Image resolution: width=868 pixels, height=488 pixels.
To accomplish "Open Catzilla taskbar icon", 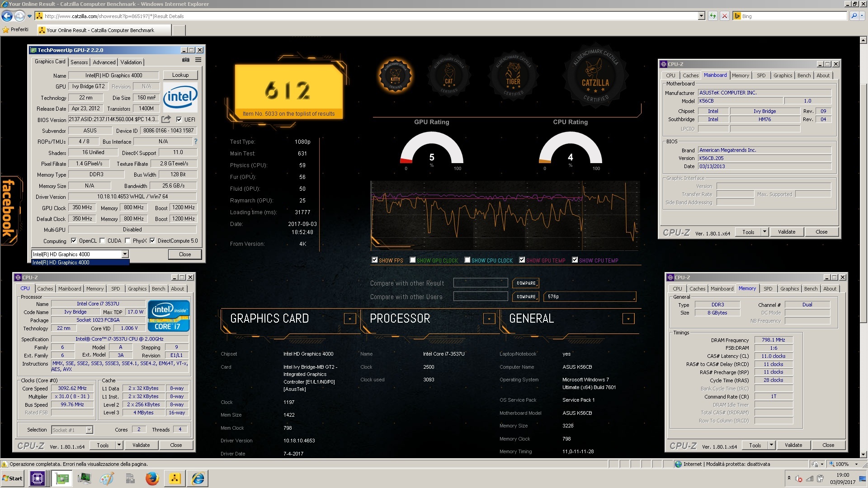I will 175,479.
